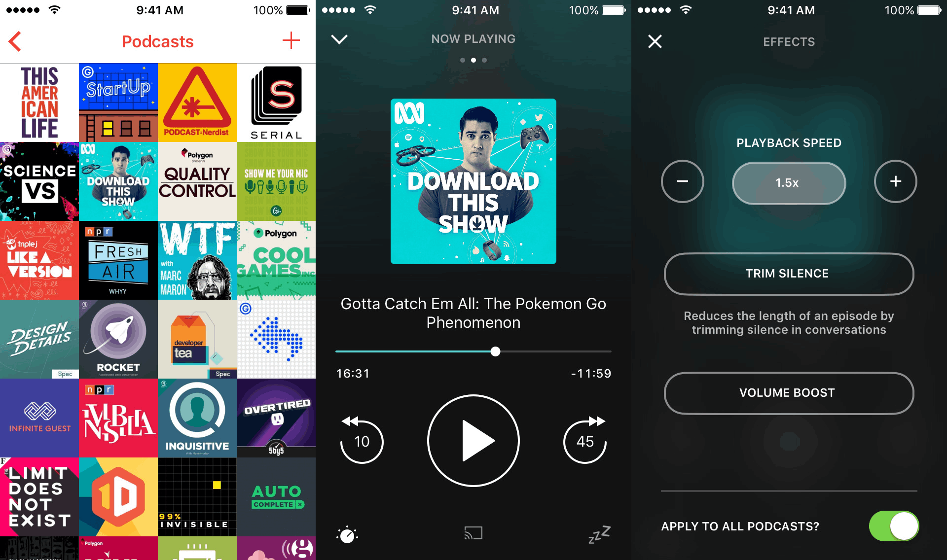Select the Now Playing tab header
The height and width of the screenshot is (560, 947).
473,40
